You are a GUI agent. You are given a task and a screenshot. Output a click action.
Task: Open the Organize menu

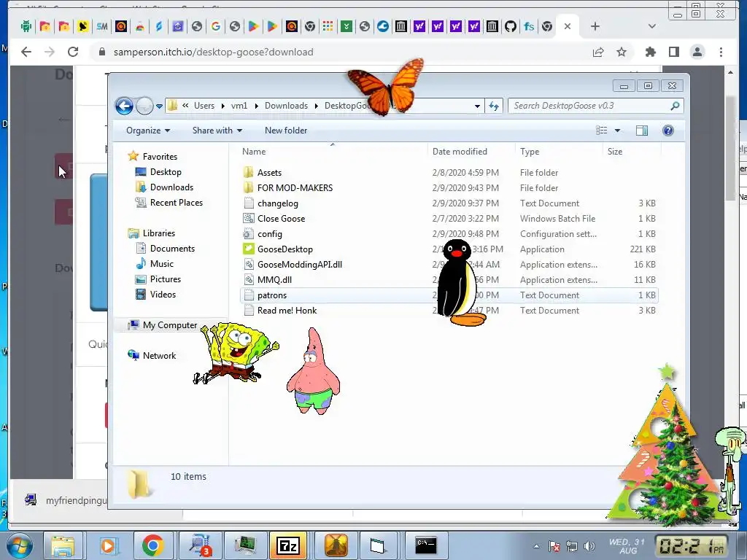[147, 131]
